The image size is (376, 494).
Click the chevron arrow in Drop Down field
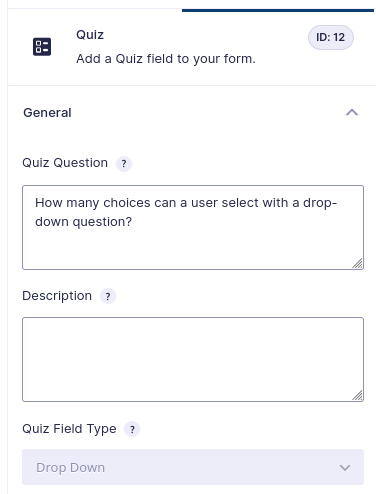[345, 468]
